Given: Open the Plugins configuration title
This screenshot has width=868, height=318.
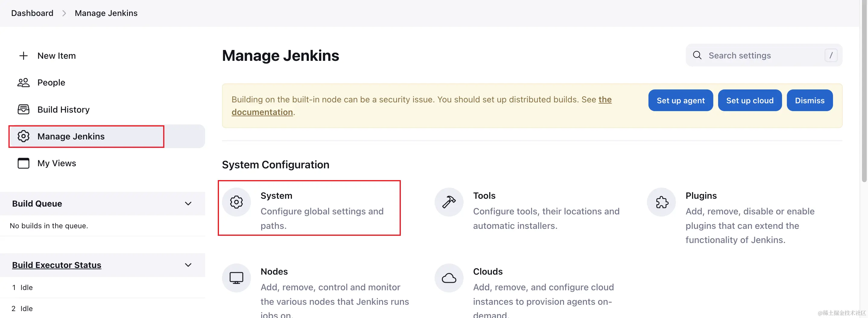Looking at the screenshot, I should [x=701, y=195].
